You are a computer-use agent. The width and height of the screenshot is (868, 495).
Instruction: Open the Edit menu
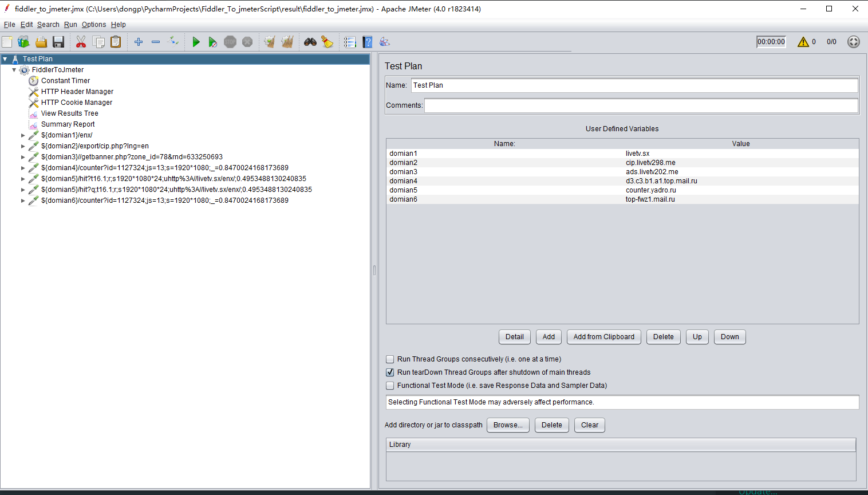(x=26, y=25)
